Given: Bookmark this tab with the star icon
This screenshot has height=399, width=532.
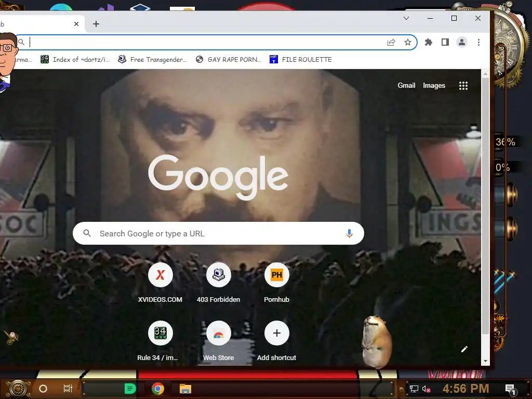Looking at the screenshot, I should pos(408,42).
